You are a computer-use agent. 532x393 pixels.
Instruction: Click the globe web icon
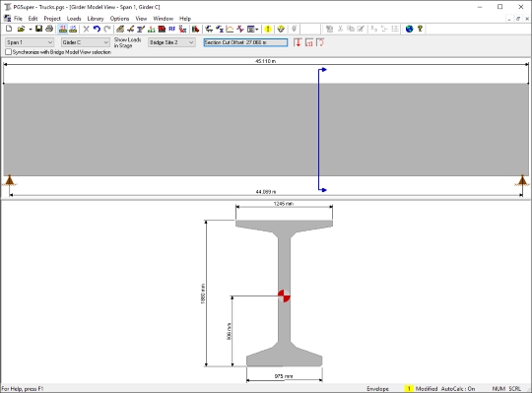[410, 29]
